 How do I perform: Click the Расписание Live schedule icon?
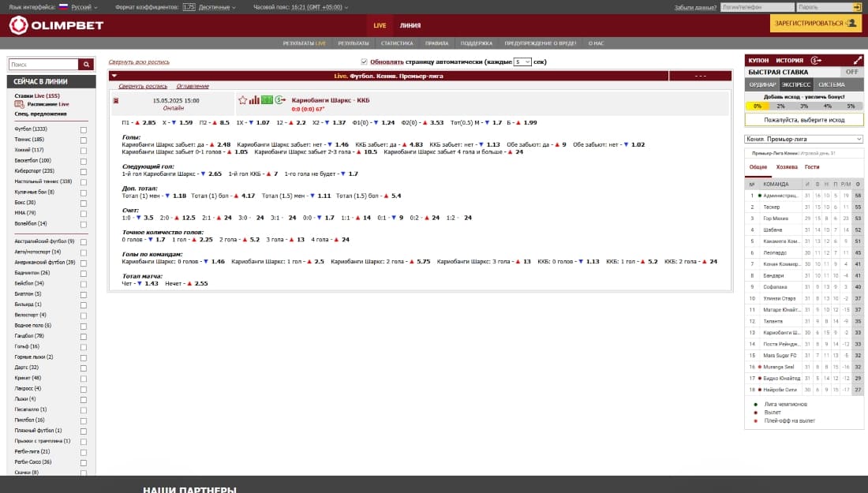tap(20, 104)
